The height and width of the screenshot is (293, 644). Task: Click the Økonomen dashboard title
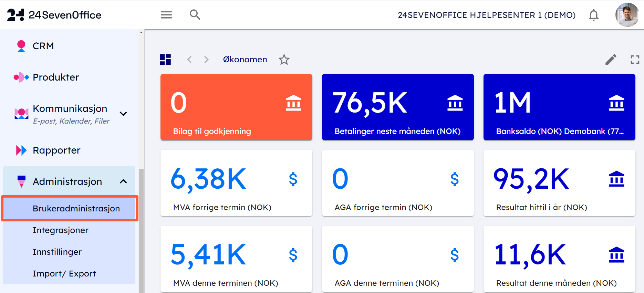click(x=245, y=60)
